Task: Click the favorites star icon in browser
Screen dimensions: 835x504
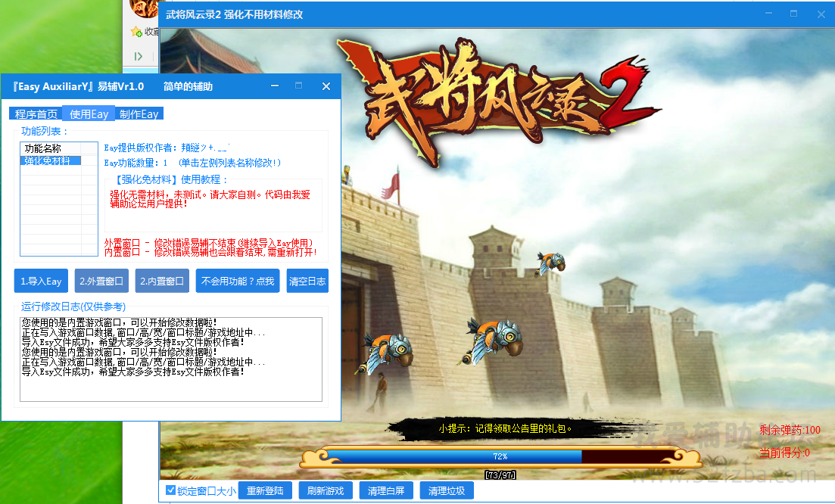Action: [136, 32]
